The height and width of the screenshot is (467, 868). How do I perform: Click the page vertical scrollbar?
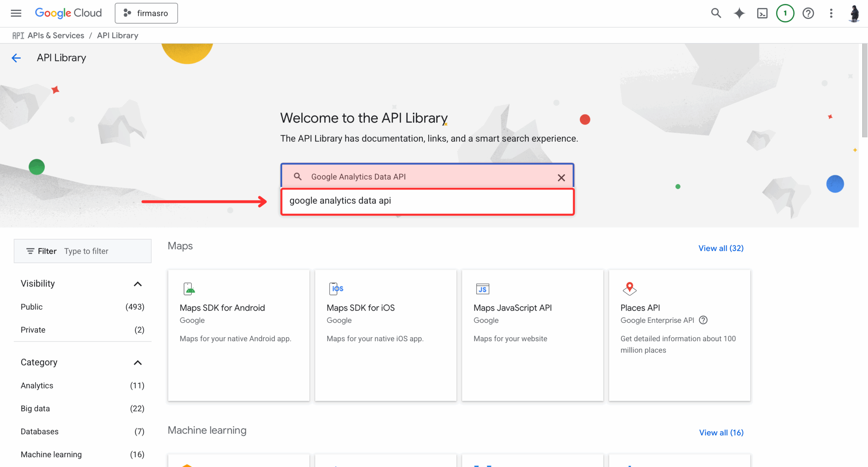click(x=865, y=90)
